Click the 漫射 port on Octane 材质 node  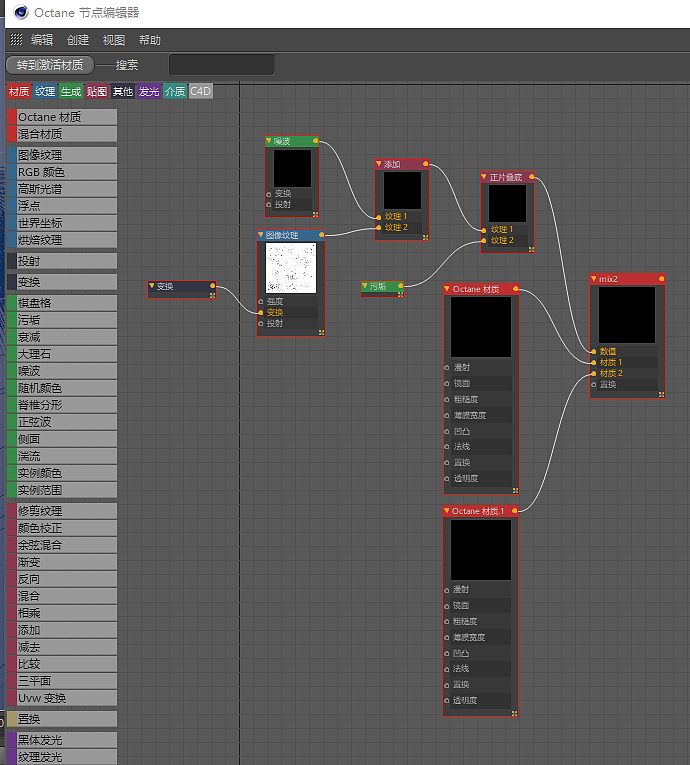tap(446, 367)
